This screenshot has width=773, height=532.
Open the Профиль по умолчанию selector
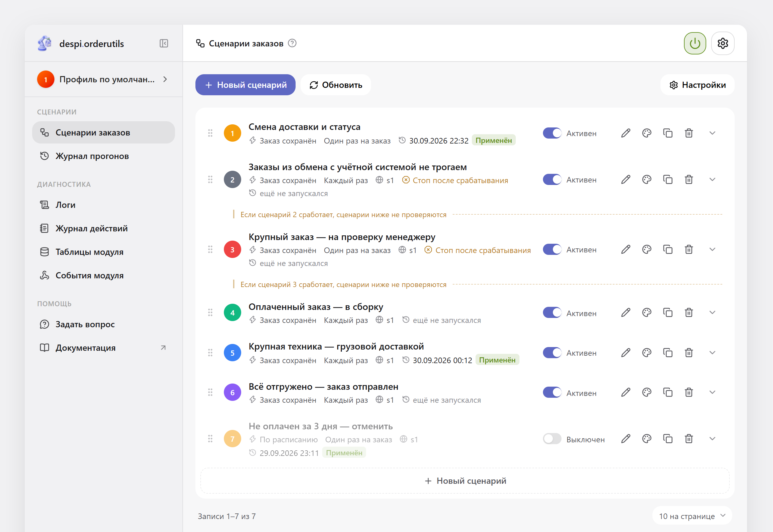103,79
